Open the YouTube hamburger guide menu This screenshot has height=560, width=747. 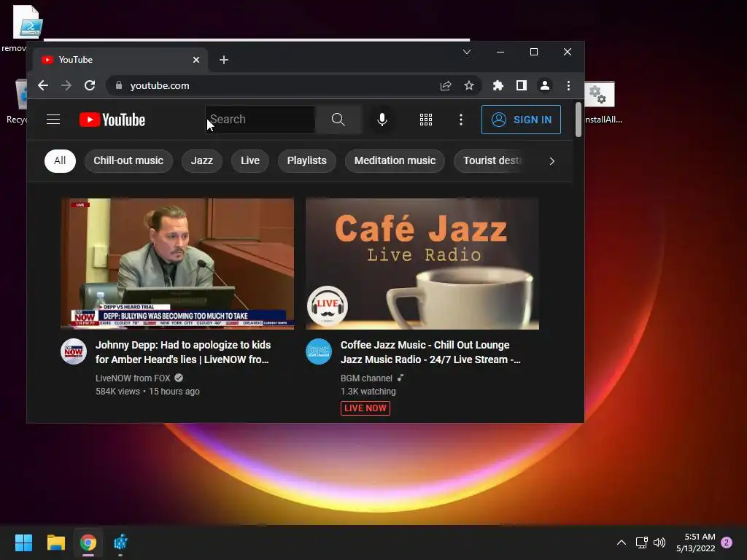coord(53,120)
